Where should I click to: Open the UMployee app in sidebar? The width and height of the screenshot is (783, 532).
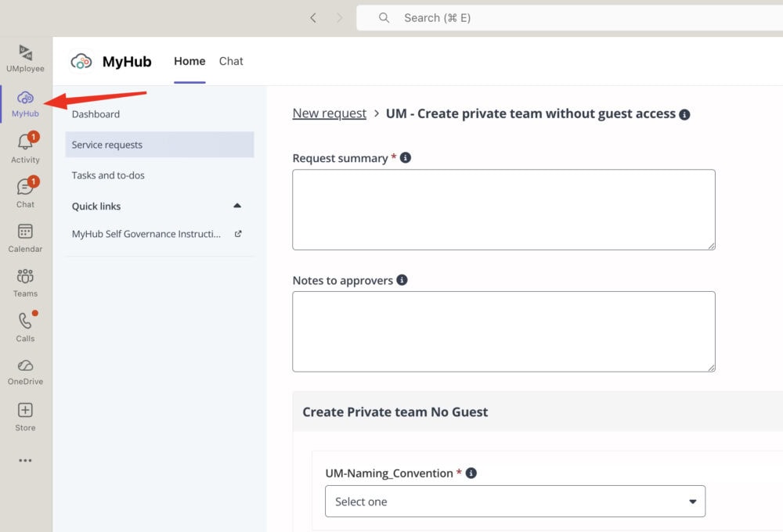tap(25, 59)
